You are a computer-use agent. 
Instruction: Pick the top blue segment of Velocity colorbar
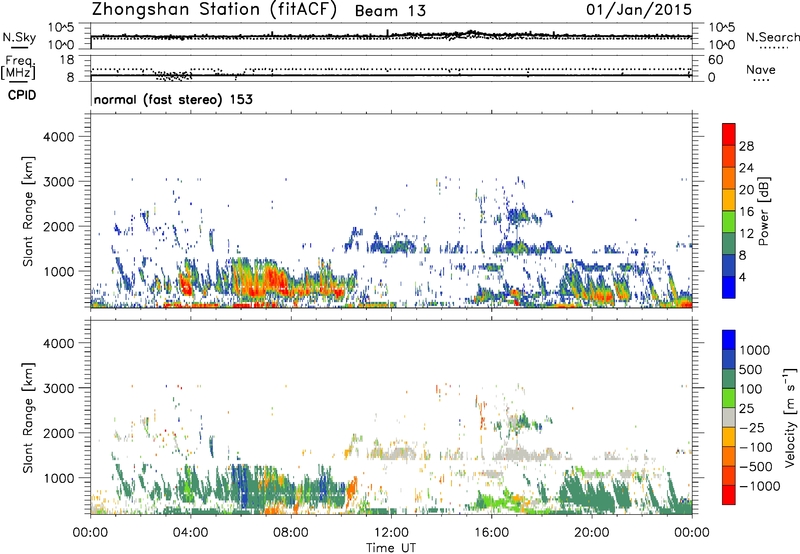point(729,340)
